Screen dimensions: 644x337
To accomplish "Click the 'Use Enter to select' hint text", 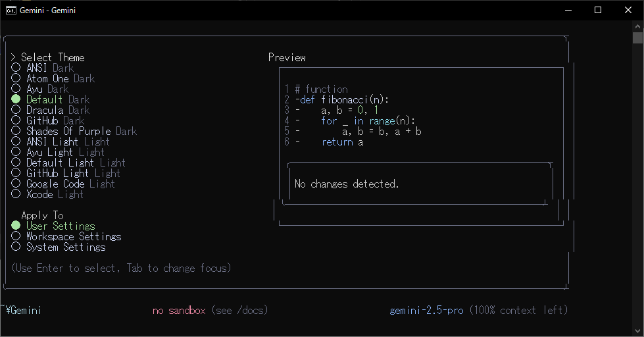I will [x=121, y=269].
